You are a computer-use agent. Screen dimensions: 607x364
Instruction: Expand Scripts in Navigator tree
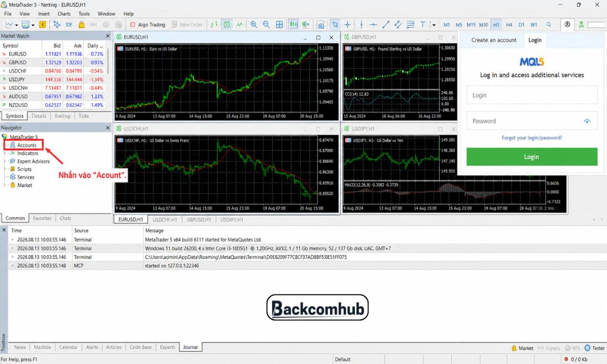click(x=4, y=169)
